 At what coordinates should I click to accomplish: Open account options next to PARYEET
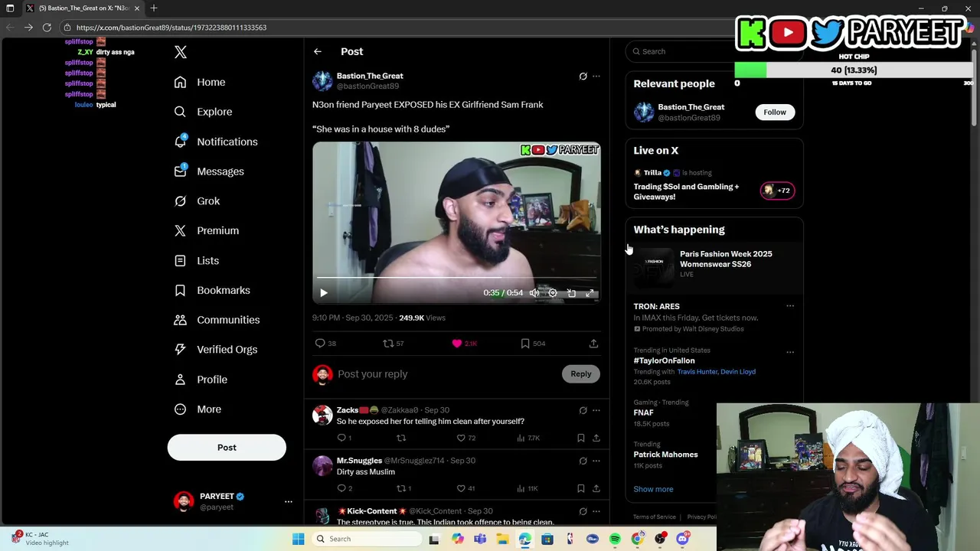click(x=289, y=502)
